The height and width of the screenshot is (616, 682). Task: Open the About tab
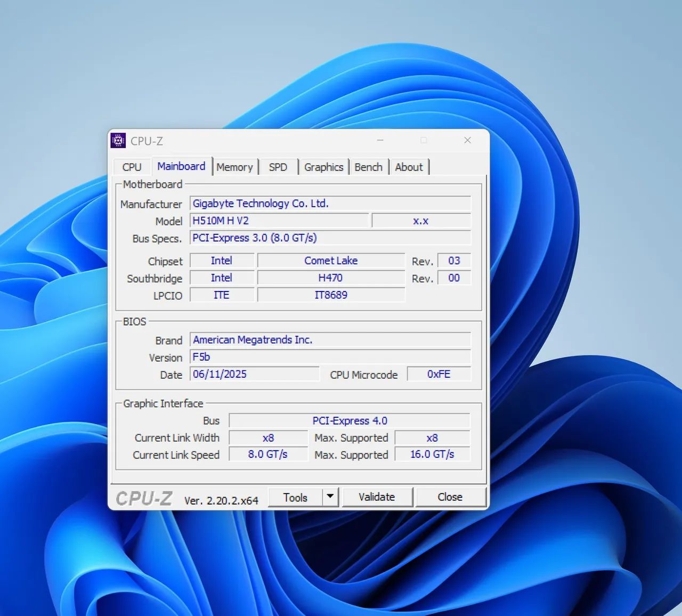point(409,167)
